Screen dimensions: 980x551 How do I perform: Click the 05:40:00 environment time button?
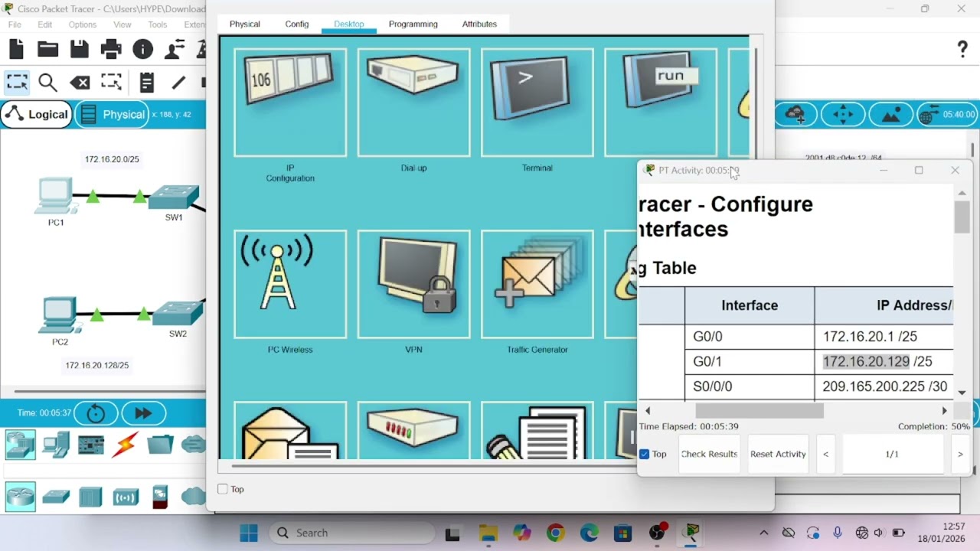click(948, 115)
